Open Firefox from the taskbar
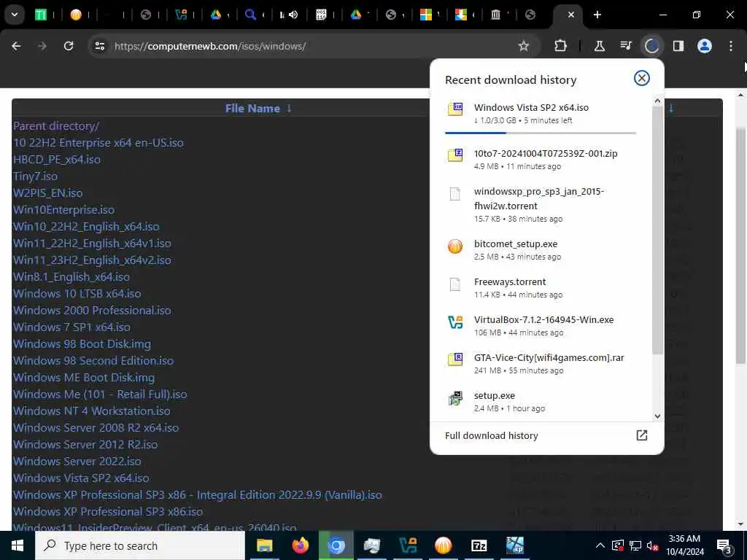 pyautogui.click(x=300, y=545)
